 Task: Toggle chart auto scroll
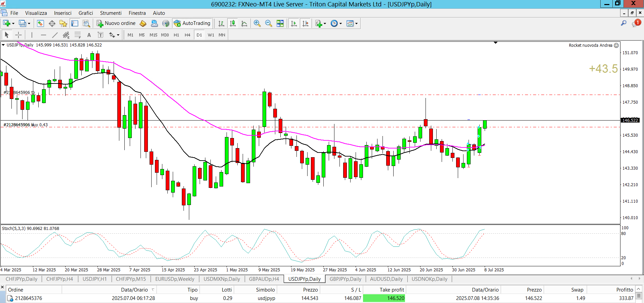[x=294, y=23]
